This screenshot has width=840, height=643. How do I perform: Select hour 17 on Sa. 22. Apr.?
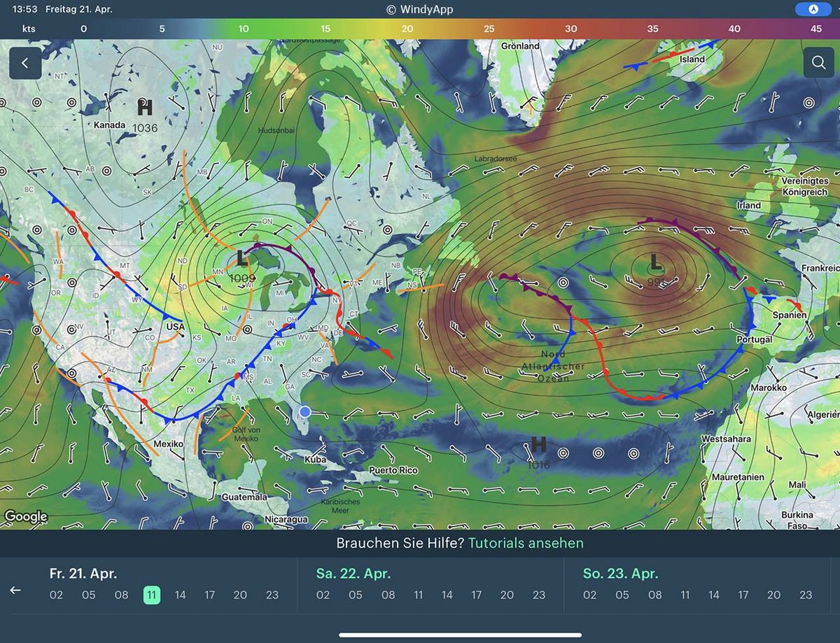click(476, 595)
